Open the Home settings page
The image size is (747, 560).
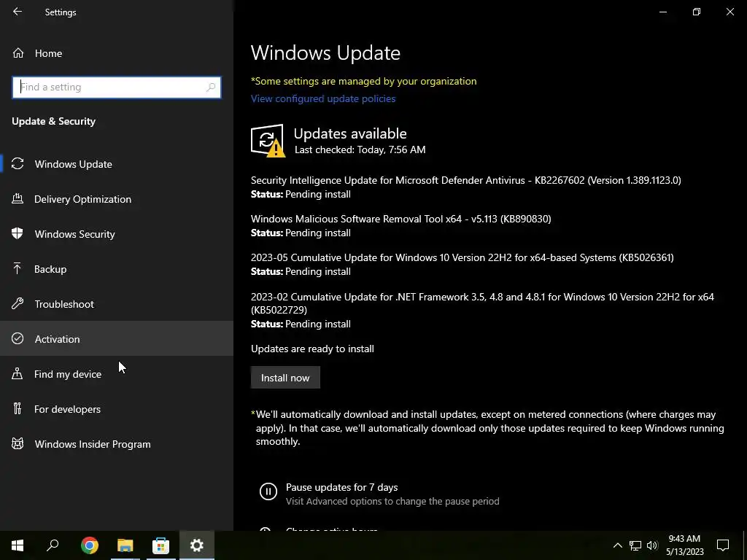(x=117, y=53)
